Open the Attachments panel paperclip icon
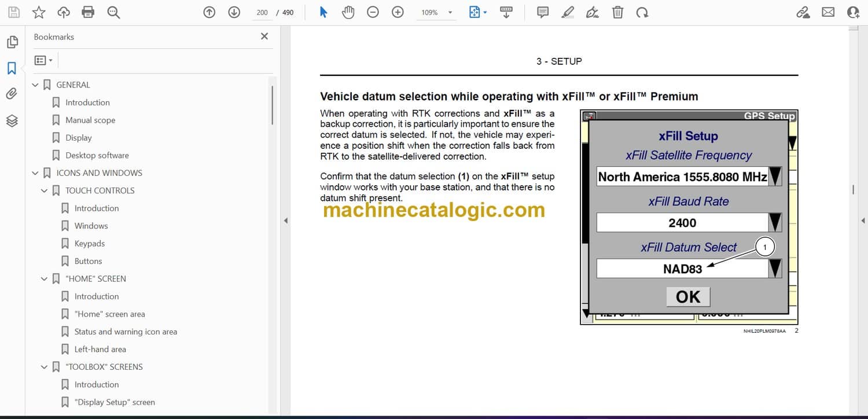 12,94
